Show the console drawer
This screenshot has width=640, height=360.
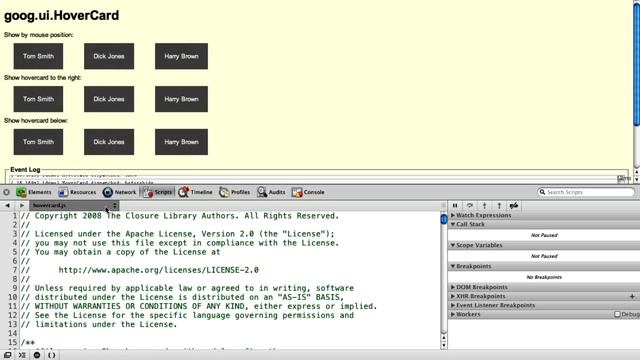(x=22, y=355)
